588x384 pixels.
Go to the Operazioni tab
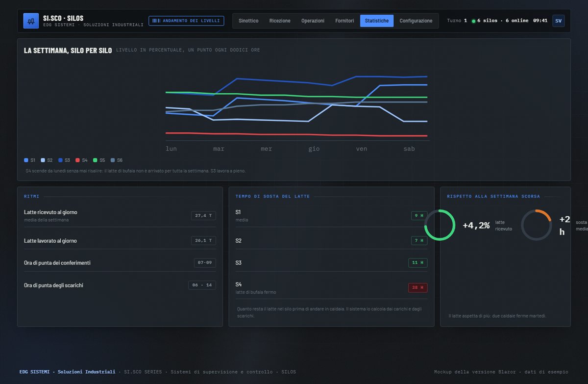tap(313, 21)
